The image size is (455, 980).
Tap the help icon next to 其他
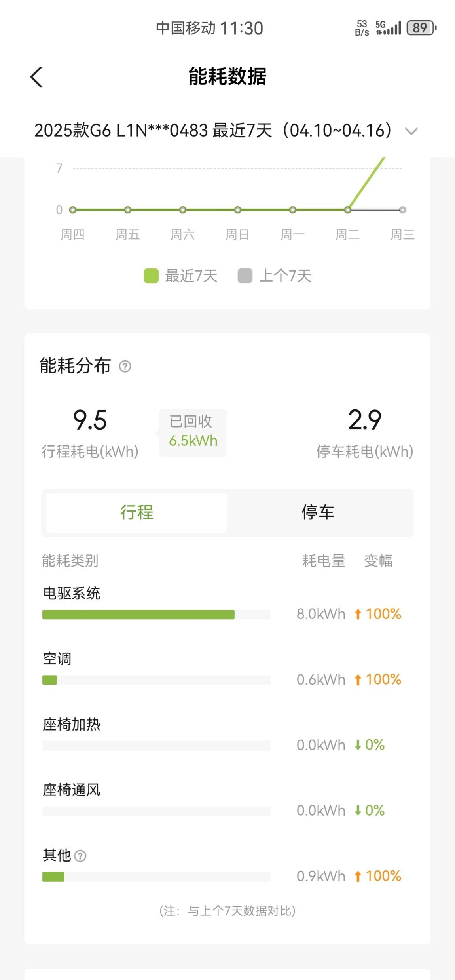click(x=80, y=856)
